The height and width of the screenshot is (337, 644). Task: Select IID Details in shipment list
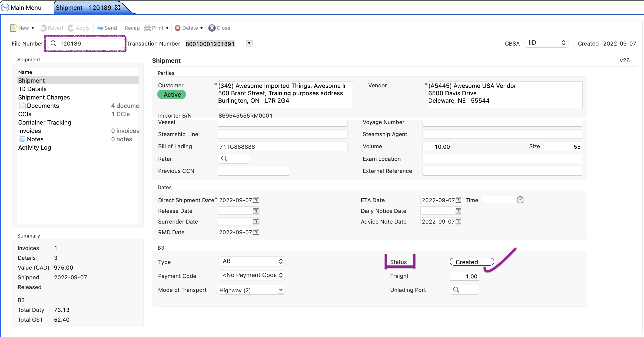pyautogui.click(x=32, y=89)
